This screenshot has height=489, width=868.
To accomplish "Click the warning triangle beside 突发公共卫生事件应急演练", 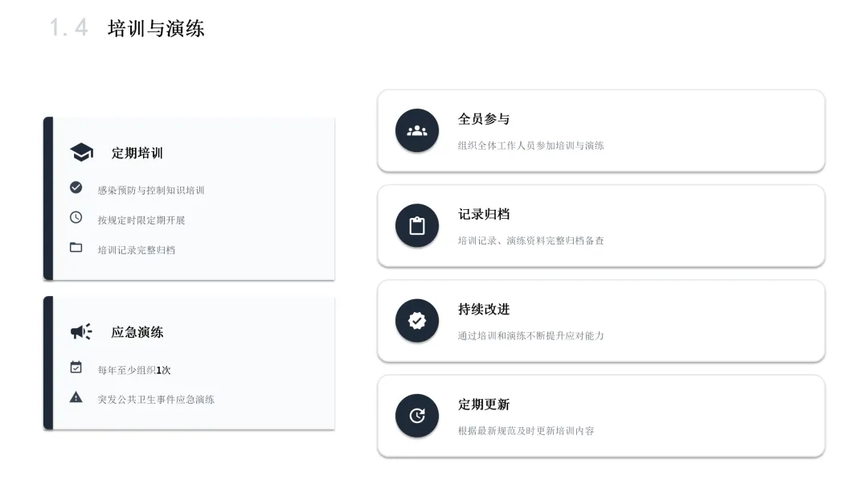I will pos(76,397).
